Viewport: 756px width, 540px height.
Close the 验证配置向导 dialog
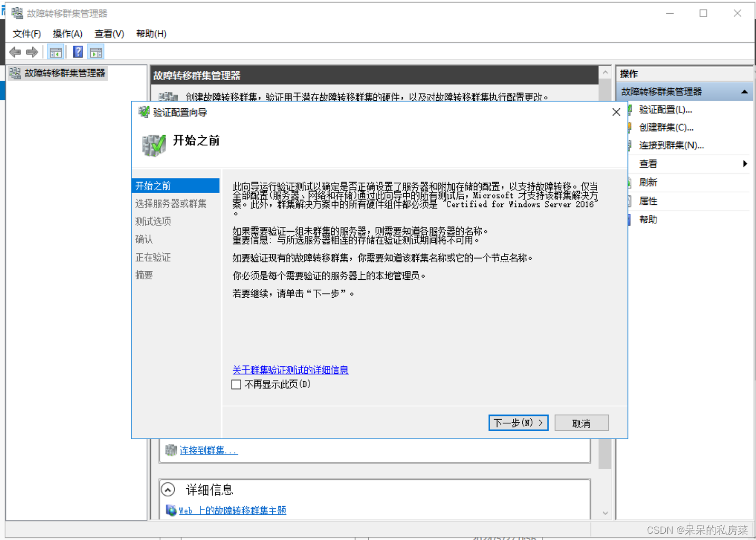point(616,112)
